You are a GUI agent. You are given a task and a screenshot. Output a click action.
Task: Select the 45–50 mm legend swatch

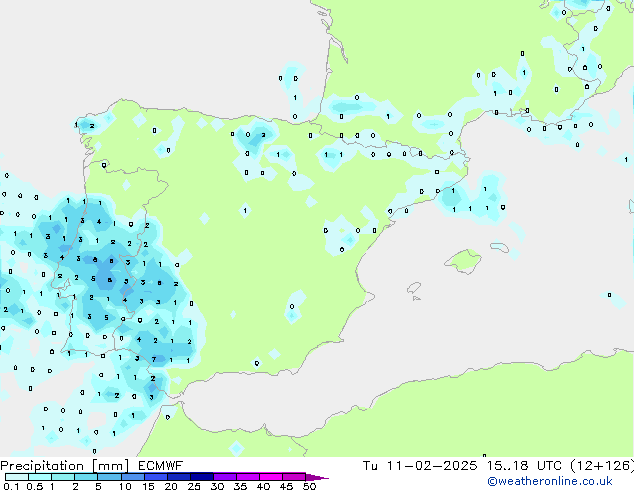point(294,477)
